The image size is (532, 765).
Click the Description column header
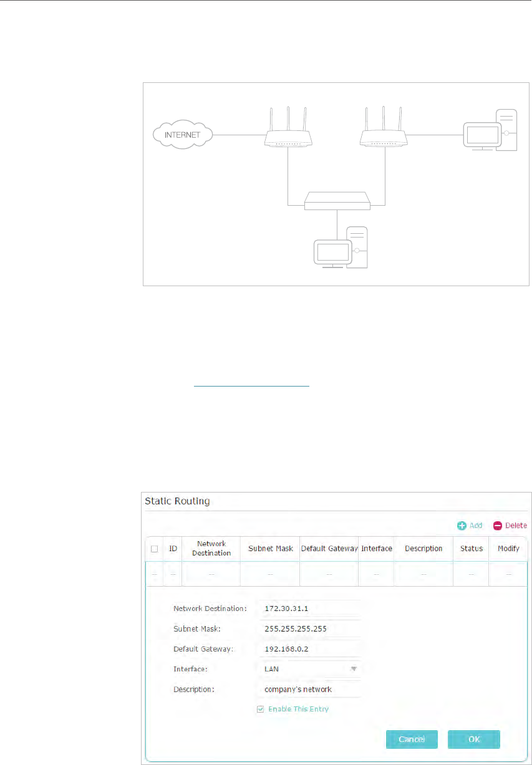click(x=423, y=549)
